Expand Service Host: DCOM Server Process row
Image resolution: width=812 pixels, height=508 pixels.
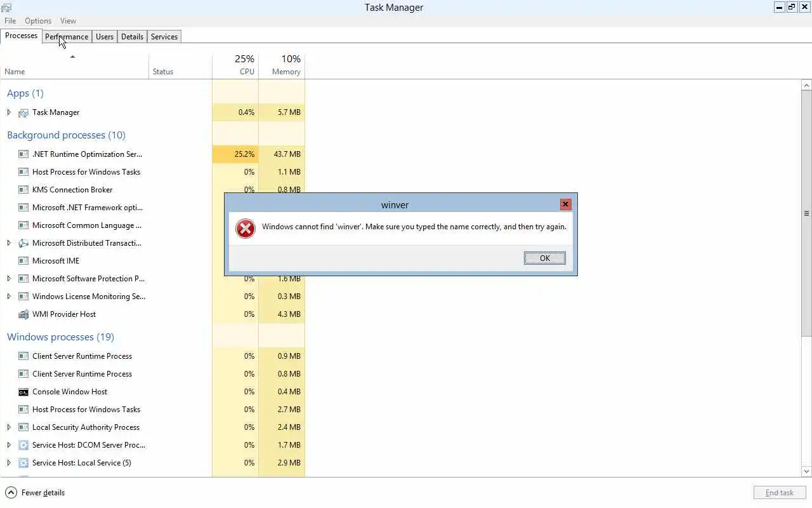(9, 445)
